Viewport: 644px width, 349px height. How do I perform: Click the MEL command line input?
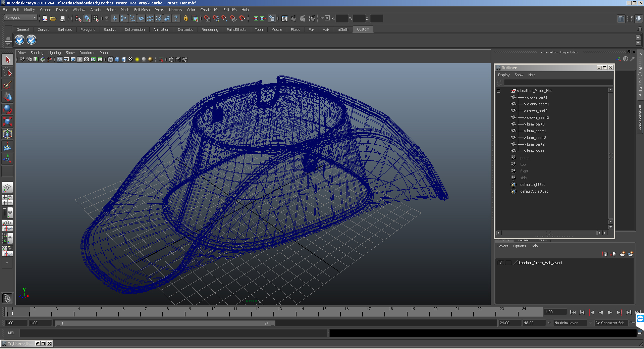(173, 333)
